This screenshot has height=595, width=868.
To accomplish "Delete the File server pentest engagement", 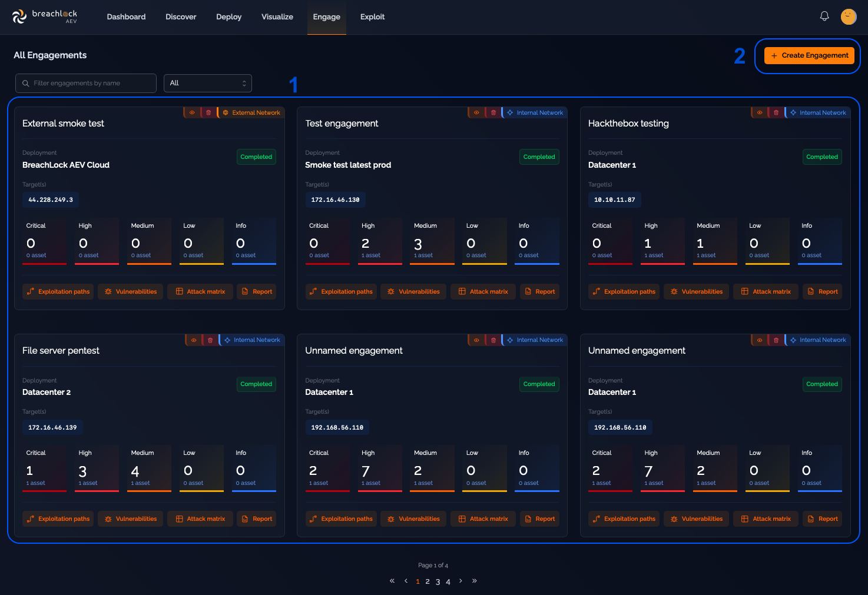I will (x=210, y=340).
